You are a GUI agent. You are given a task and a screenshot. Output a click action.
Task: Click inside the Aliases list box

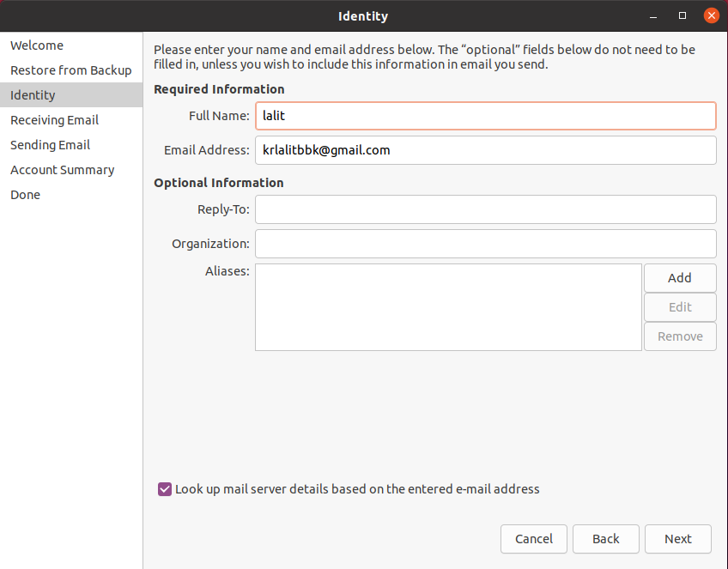(x=446, y=306)
